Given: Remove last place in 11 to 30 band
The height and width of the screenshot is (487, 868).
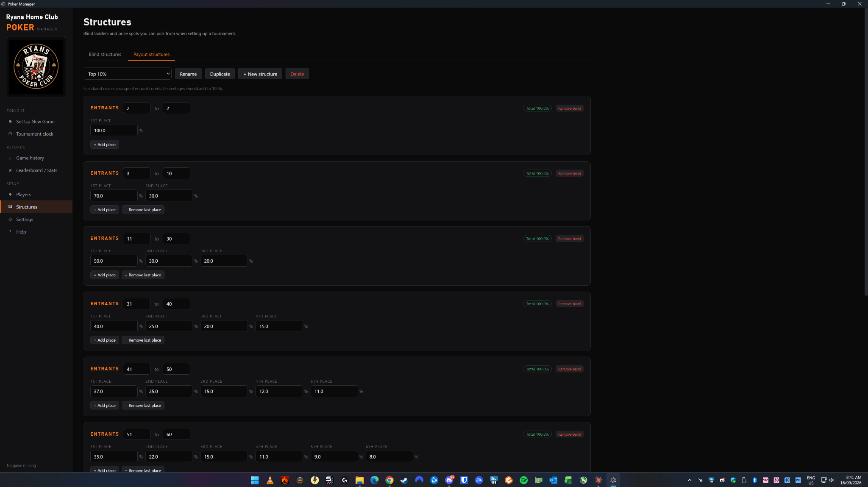Looking at the screenshot, I should [143, 275].
